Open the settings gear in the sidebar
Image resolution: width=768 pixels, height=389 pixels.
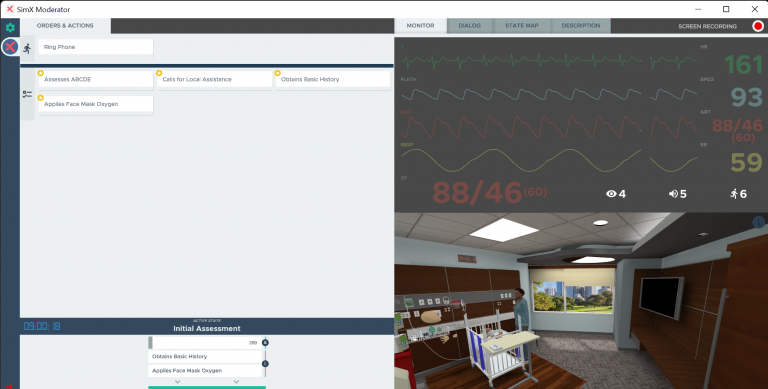10,27
